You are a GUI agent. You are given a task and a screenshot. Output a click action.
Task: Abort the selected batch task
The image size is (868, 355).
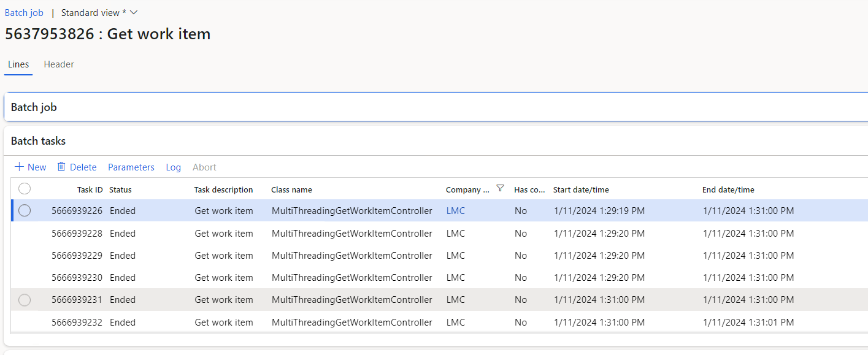(x=204, y=167)
